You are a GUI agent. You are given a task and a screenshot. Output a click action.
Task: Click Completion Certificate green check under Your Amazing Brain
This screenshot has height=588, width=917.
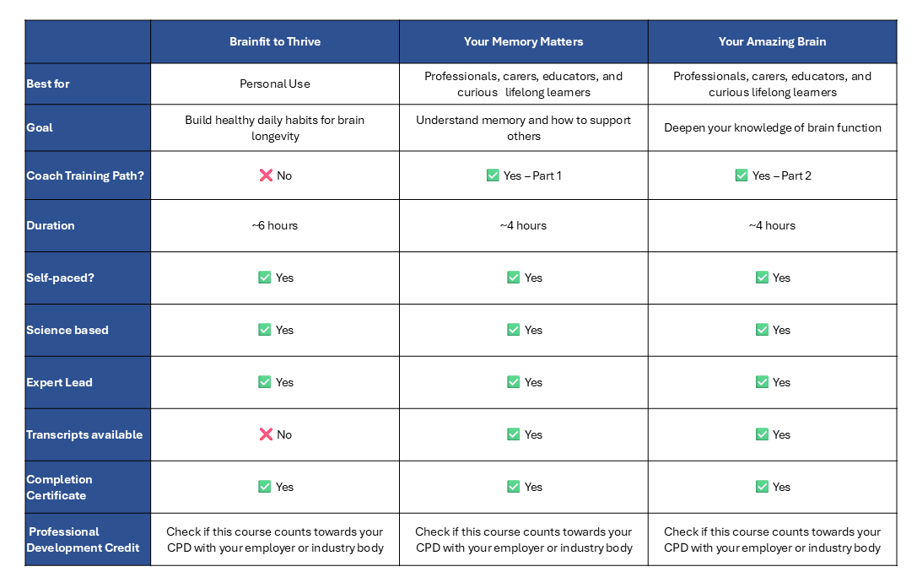coord(762,487)
